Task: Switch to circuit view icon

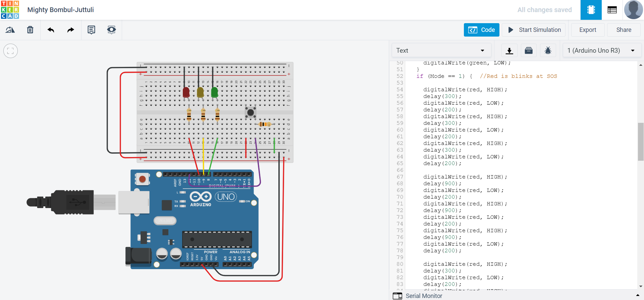Action: [591, 10]
